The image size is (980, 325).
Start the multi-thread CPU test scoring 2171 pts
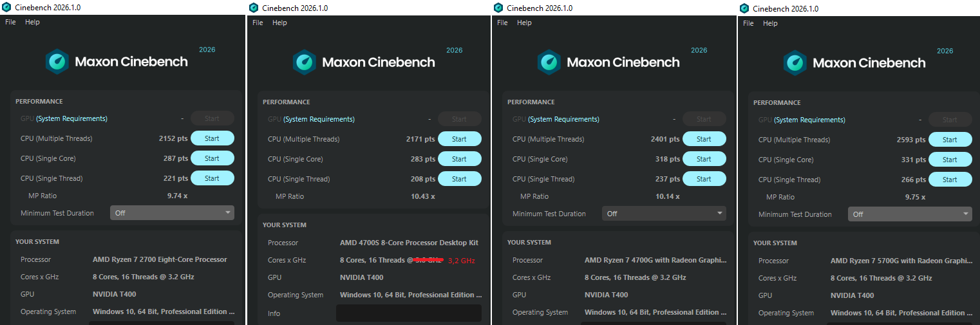[x=459, y=139]
